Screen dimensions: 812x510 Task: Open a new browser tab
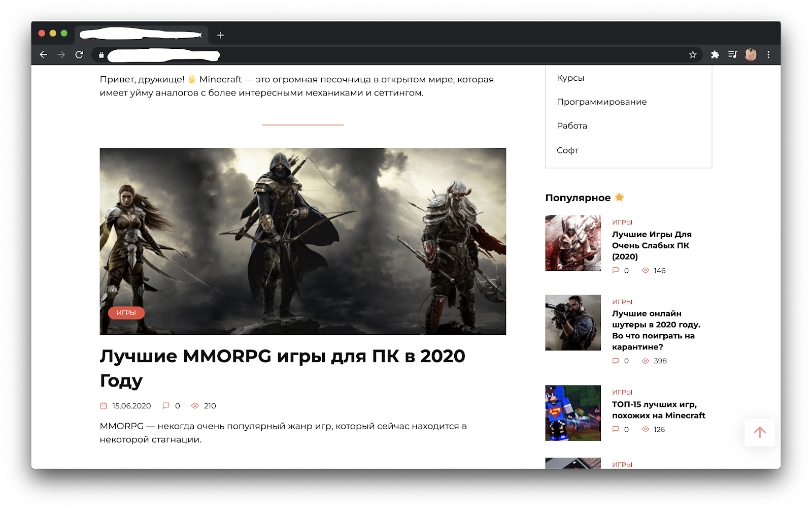220,35
